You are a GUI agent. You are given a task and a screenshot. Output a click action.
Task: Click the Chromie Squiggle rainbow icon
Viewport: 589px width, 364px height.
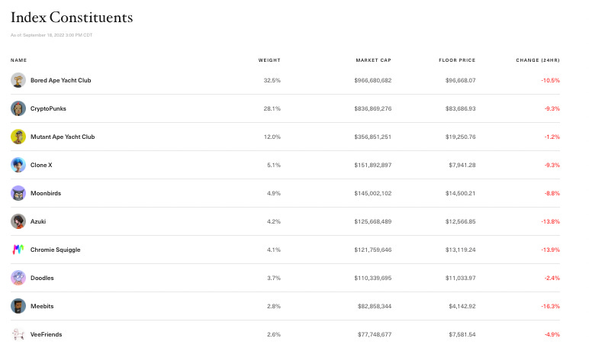click(x=18, y=250)
